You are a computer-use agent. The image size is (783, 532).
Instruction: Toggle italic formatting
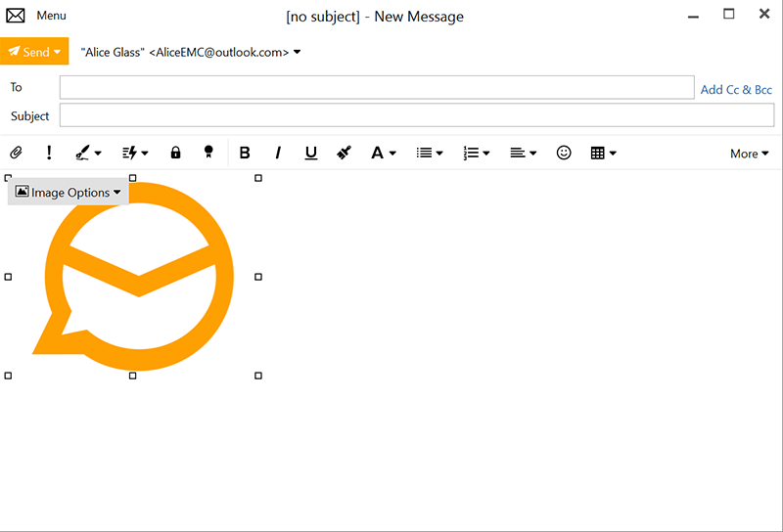(278, 153)
